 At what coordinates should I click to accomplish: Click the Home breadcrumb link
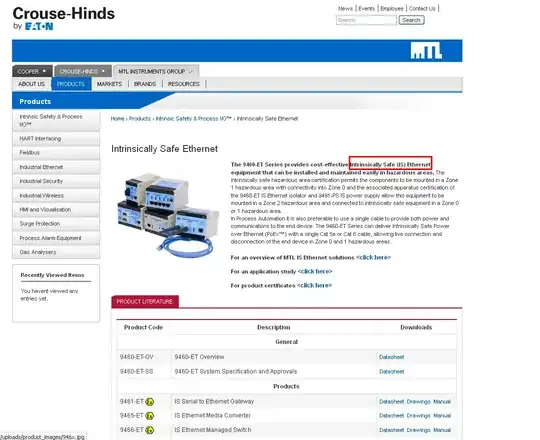point(117,119)
